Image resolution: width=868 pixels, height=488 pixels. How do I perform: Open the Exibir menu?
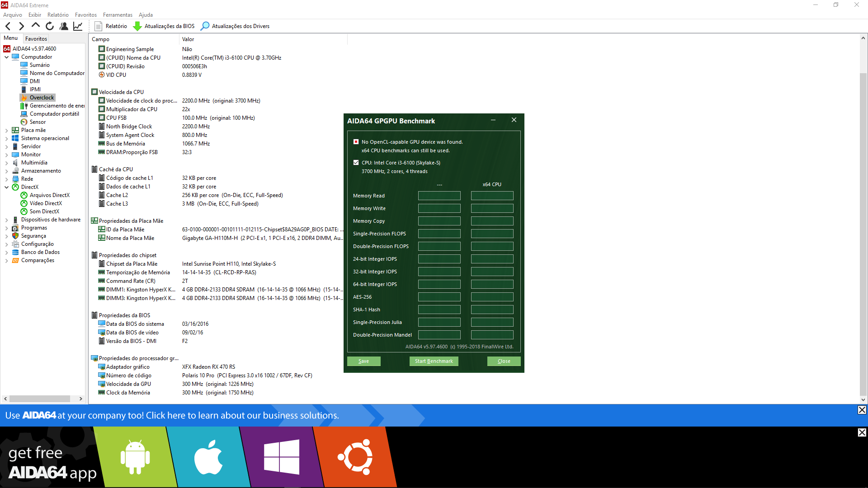pos(34,15)
